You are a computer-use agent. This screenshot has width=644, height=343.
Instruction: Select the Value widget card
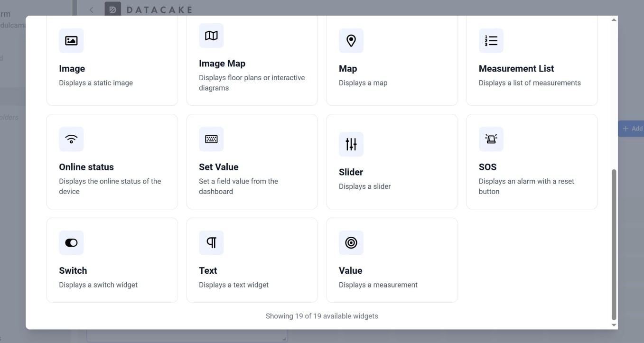click(392, 260)
